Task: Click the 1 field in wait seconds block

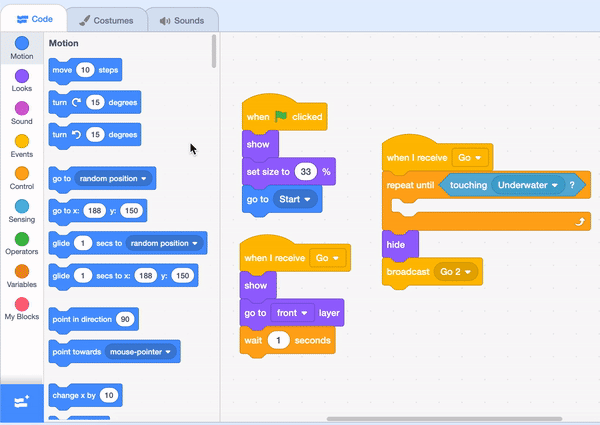Action: [x=278, y=340]
